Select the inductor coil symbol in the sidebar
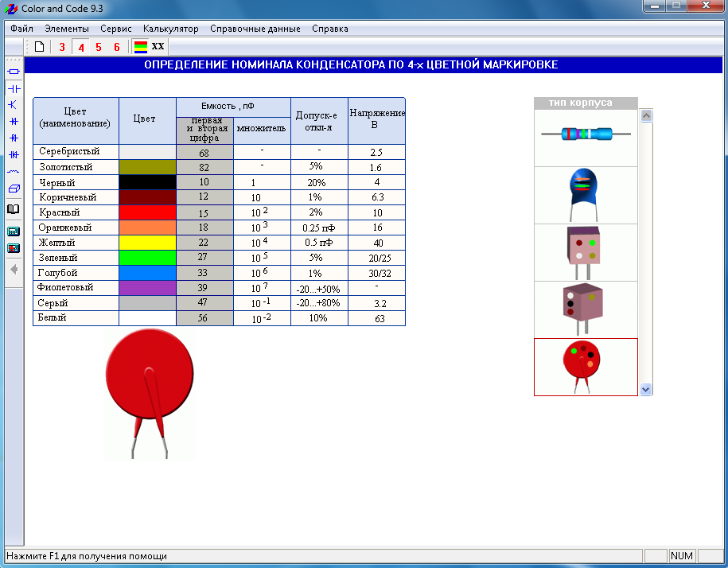The height and width of the screenshot is (568, 728). tap(14, 171)
